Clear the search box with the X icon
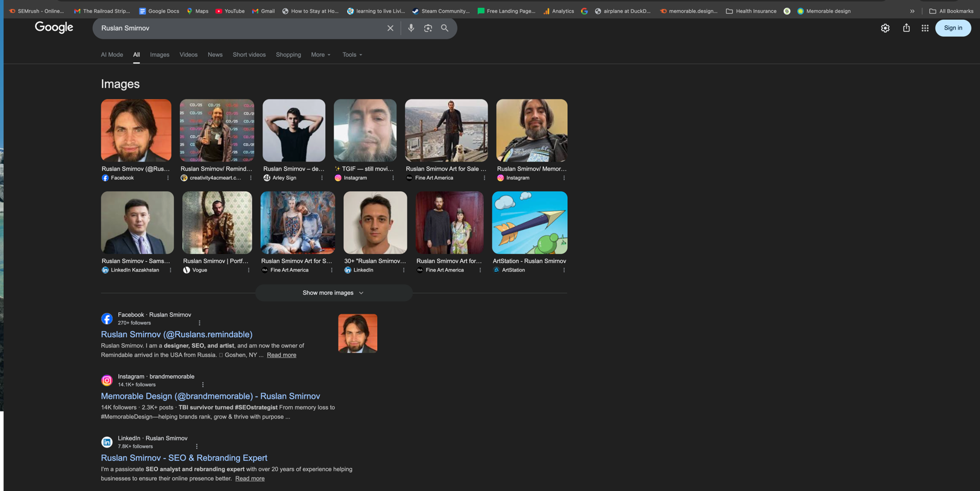This screenshot has height=491, width=980. 390,28
